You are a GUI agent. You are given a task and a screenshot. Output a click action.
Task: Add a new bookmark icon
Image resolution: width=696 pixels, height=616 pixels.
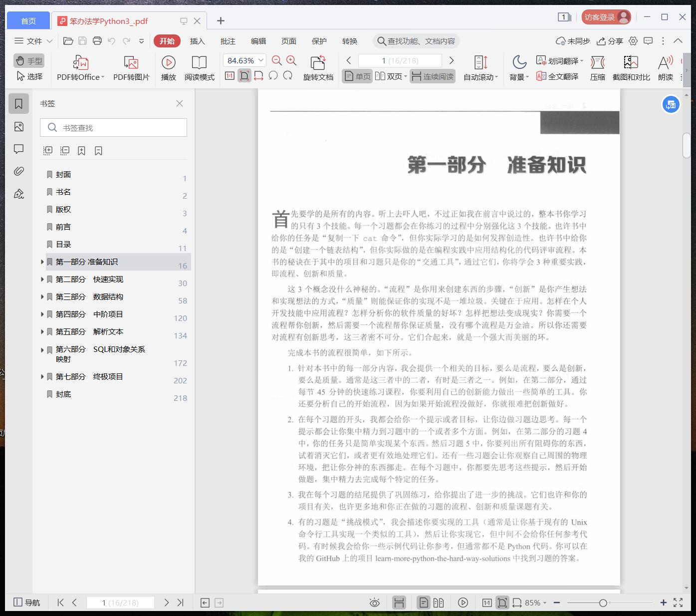click(81, 150)
